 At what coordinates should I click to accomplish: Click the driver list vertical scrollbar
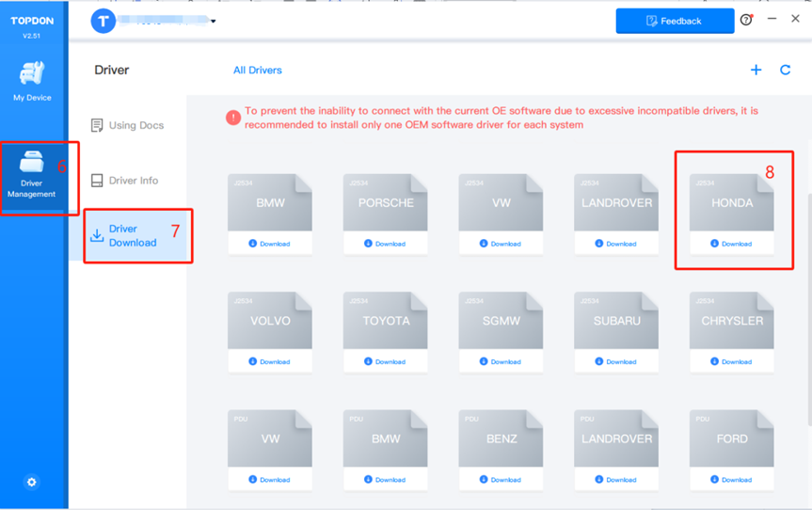click(x=809, y=310)
